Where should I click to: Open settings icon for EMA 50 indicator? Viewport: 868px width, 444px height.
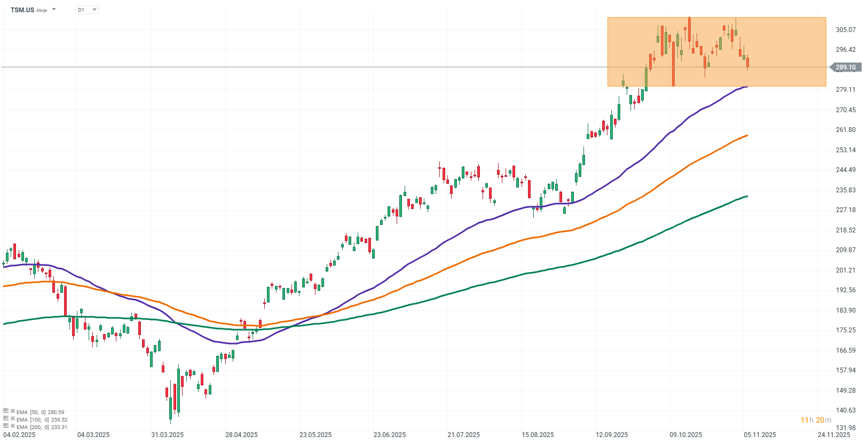6,411
